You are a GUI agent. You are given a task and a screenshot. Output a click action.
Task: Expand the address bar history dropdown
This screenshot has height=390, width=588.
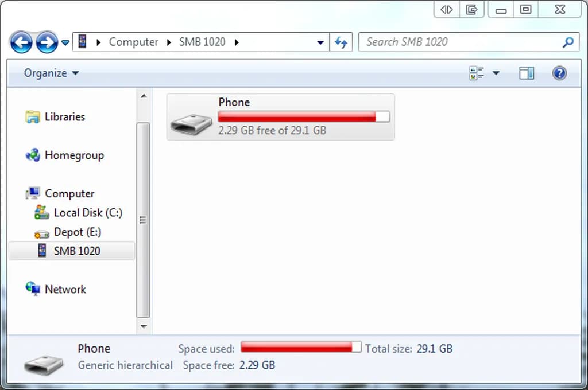(320, 42)
